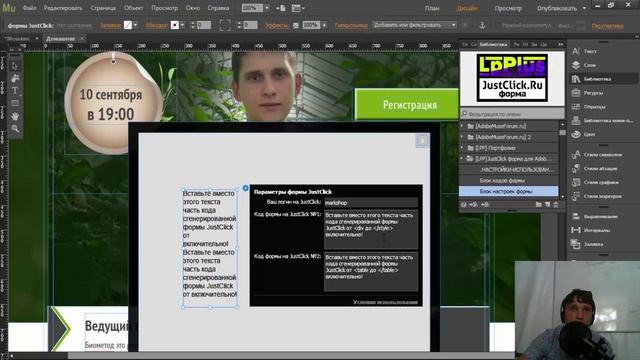Switch to the Дизайн mode
Viewport: 640px width, 360px height.
pos(467,8)
